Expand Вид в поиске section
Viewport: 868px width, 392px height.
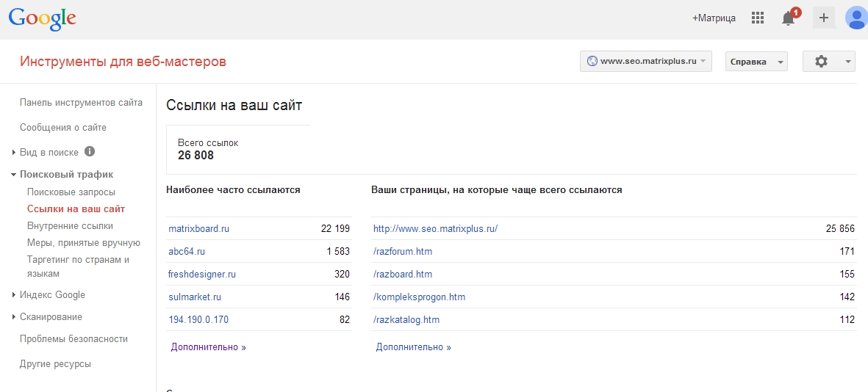click(x=13, y=152)
